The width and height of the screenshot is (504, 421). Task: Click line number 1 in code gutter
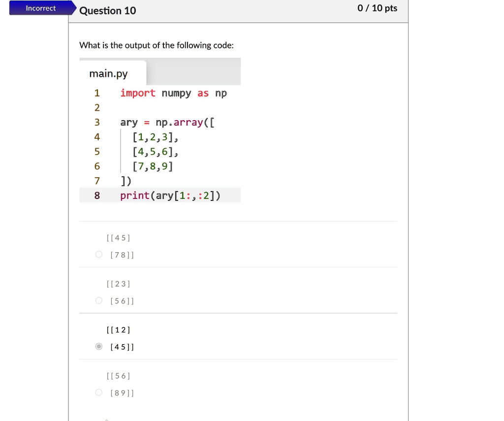coord(97,93)
